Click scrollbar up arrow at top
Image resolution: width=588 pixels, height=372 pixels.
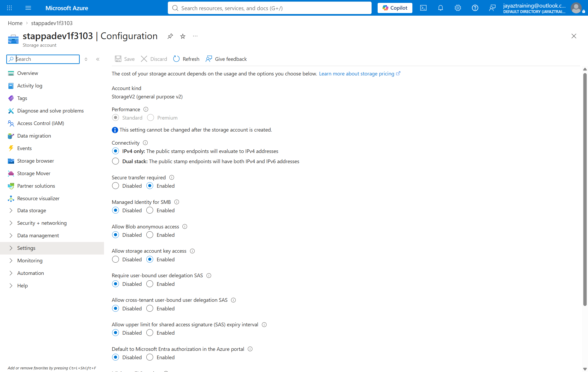[585, 69]
